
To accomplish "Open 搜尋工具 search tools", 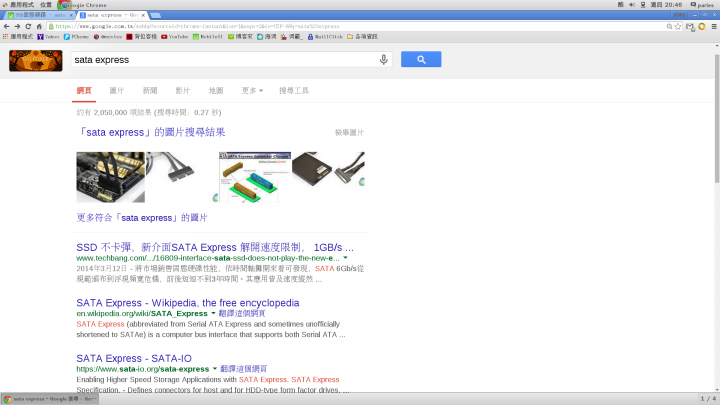I will [294, 90].
